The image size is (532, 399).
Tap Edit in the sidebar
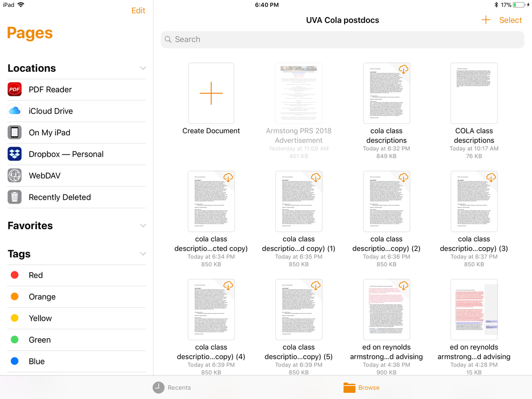click(x=138, y=11)
